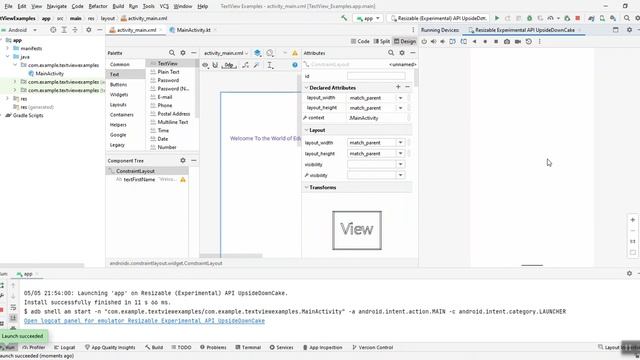Click the Open logcat panel for emulator link

pos(144,321)
